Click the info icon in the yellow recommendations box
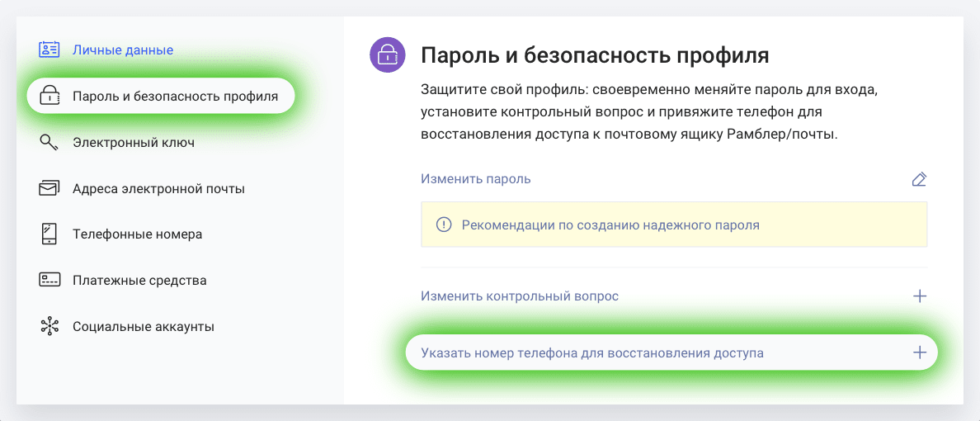The height and width of the screenshot is (421, 980). point(444,225)
